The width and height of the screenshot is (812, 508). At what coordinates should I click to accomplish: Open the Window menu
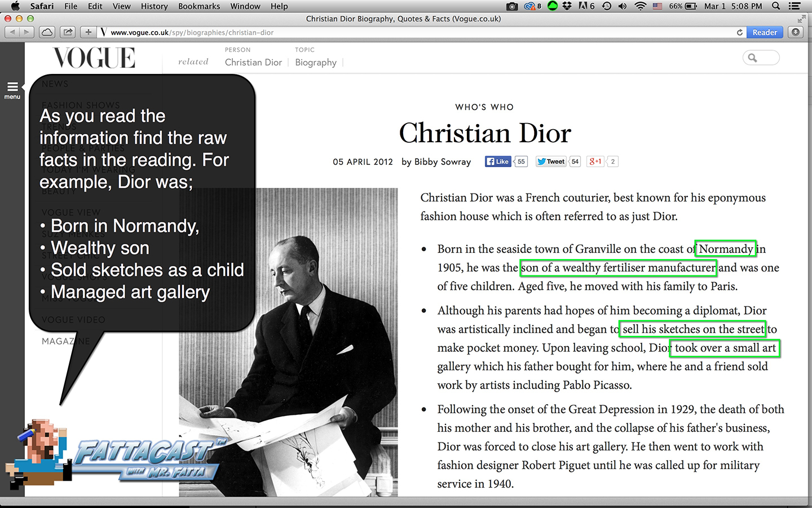click(245, 6)
